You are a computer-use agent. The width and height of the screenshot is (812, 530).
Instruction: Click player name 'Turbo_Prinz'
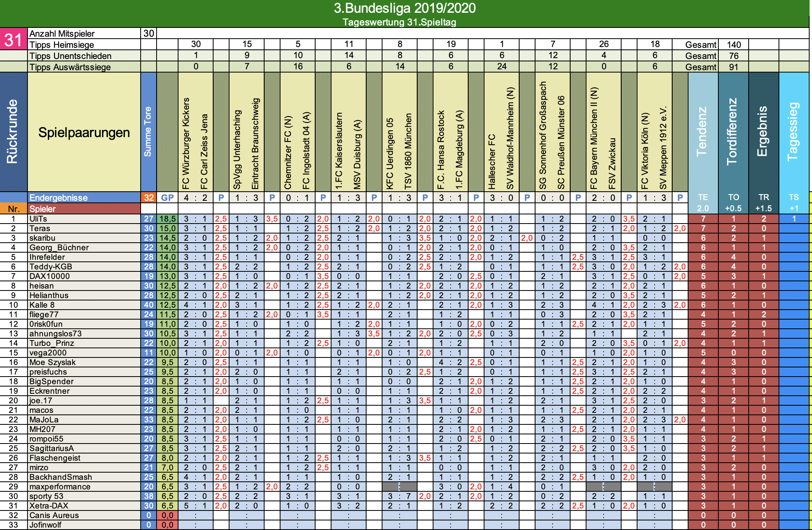52,343
